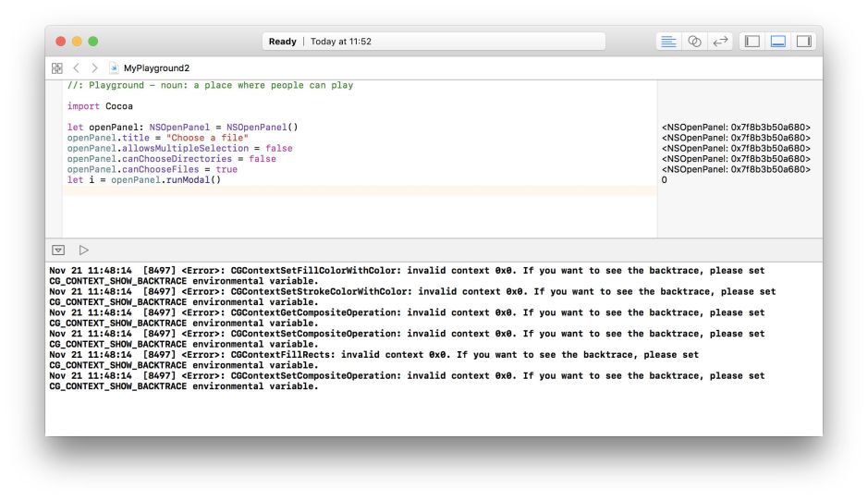Image resolution: width=868 pixels, height=501 pixels.
Task: Place cursor on the import Cocoa line
Action: click(x=100, y=106)
